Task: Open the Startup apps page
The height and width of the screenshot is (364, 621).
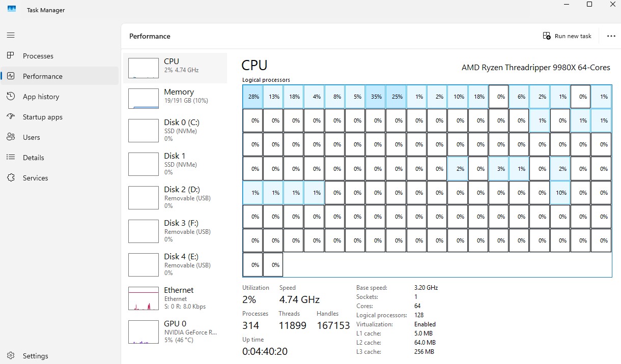Action: tap(43, 117)
